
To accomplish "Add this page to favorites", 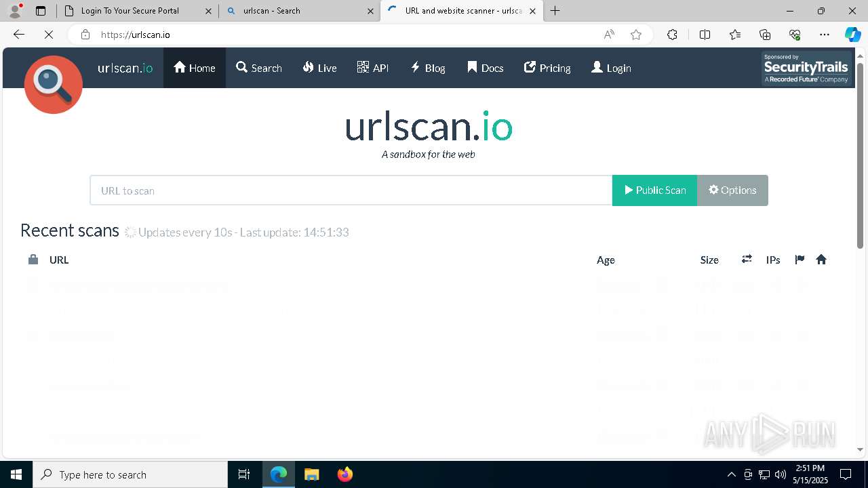I will 636,35.
